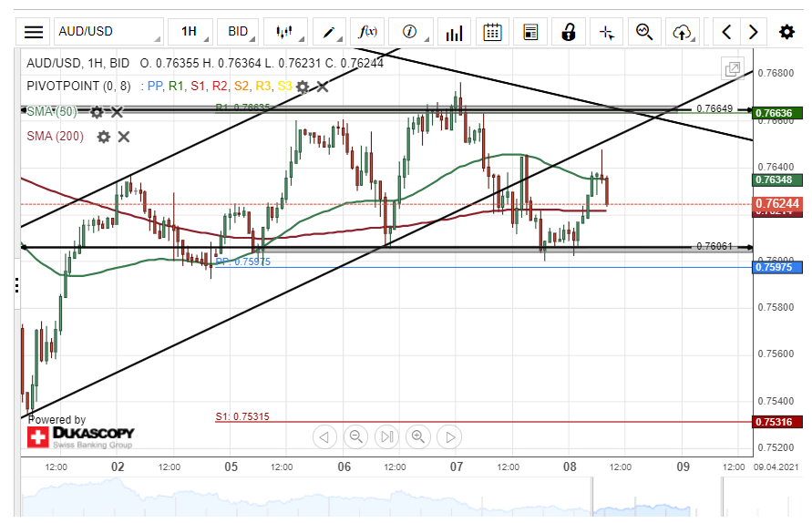Click the S1: 0.75315 line label
The width and height of the screenshot is (812, 523).
242,416
